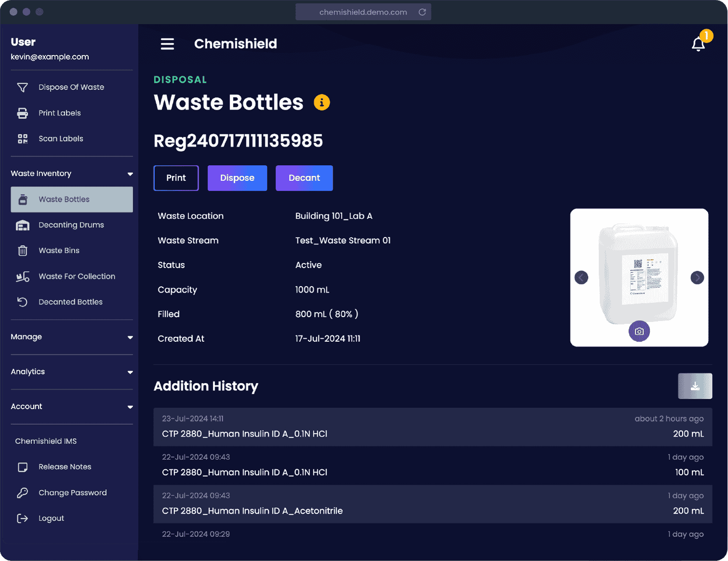Screen dimensions: 728x561
Task: Collapse the Waste Inventory section
Action: [72, 174]
